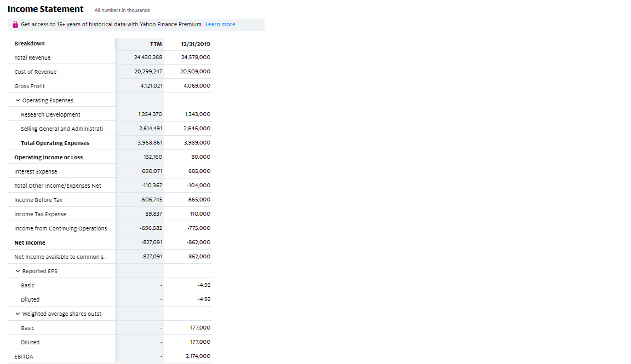Image resolution: width=631 pixels, height=364 pixels.
Task: Select the TTM column header
Action: (156, 44)
